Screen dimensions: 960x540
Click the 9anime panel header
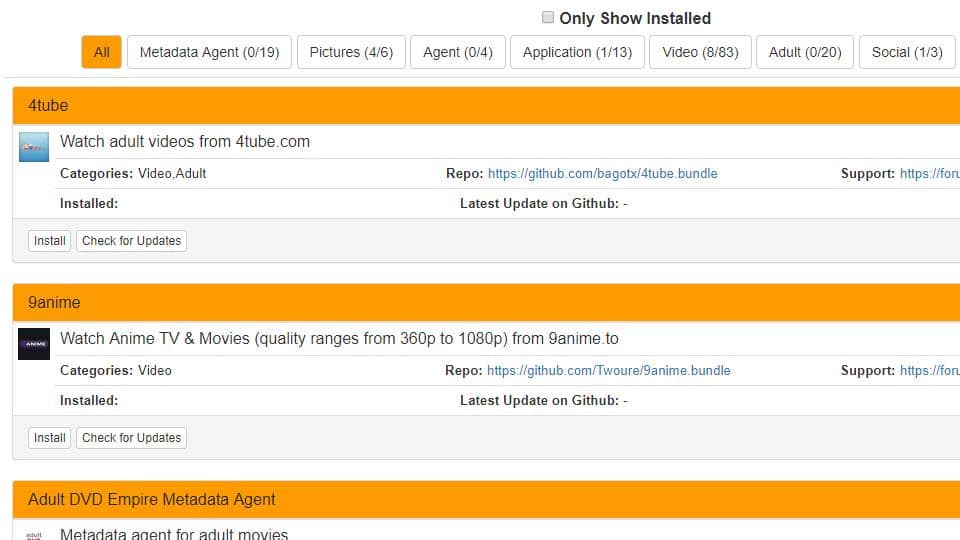[486, 302]
